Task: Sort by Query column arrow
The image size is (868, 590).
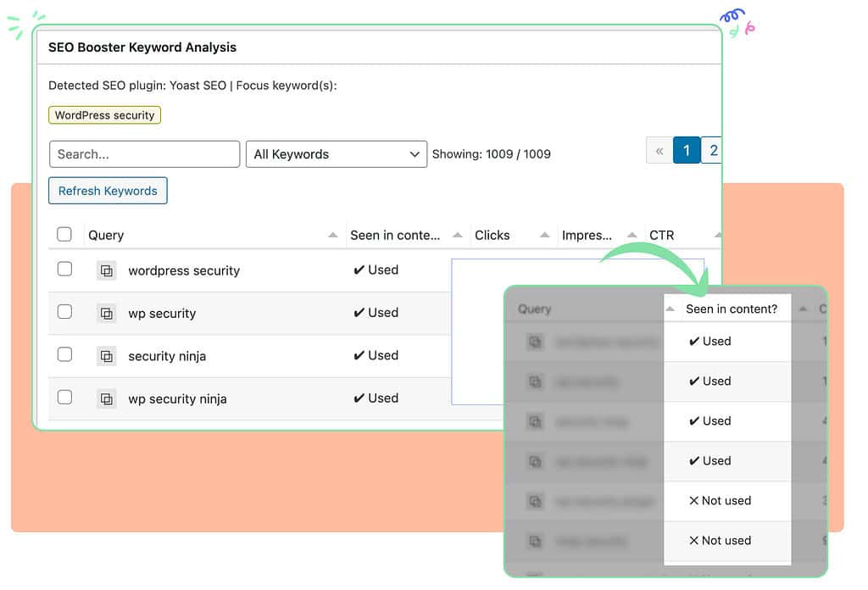Action: [x=333, y=236]
